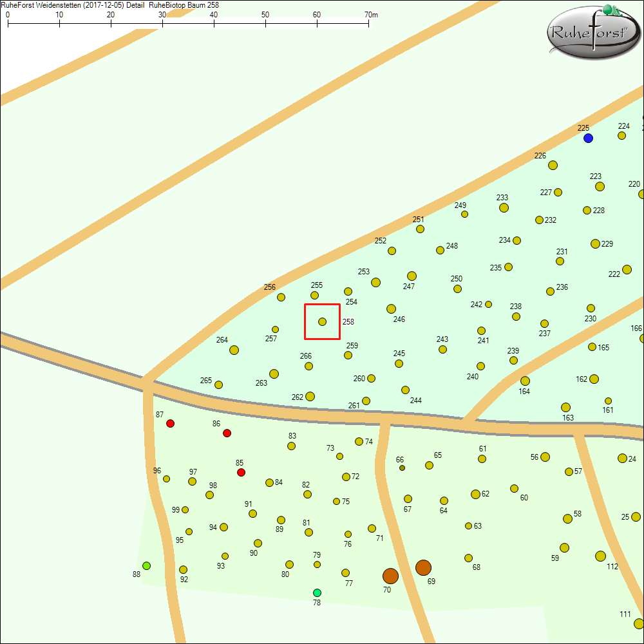644x644 pixels.
Task: Select the large orange tree marker 70
Action: (x=390, y=576)
